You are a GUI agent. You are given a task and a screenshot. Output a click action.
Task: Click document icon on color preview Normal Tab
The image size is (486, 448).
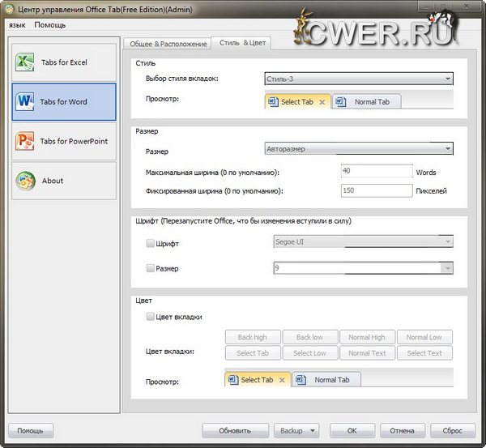(x=300, y=380)
